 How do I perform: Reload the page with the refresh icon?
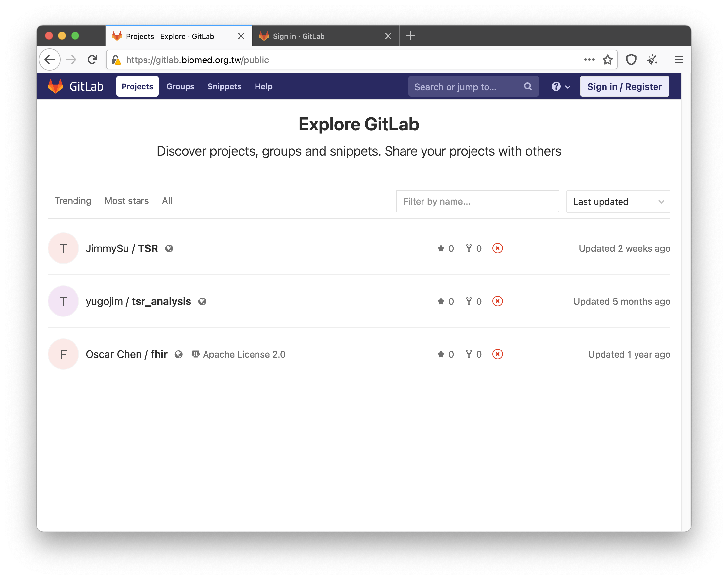(92, 60)
